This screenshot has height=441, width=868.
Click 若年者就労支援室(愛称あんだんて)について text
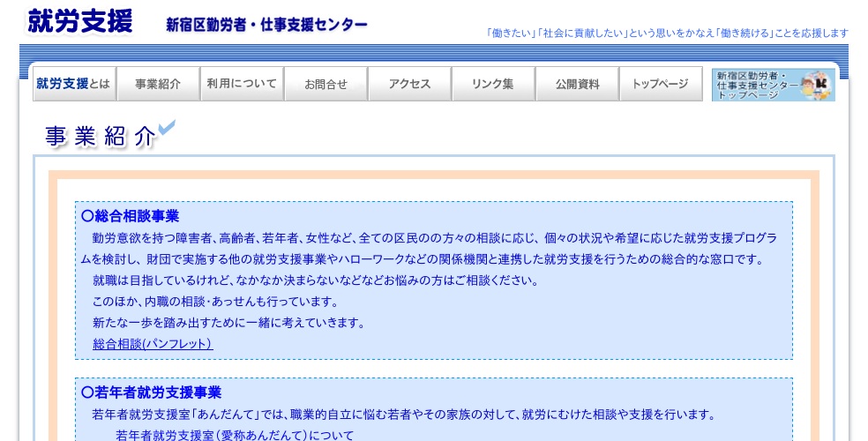pyautogui.click(x=235, y=435)
